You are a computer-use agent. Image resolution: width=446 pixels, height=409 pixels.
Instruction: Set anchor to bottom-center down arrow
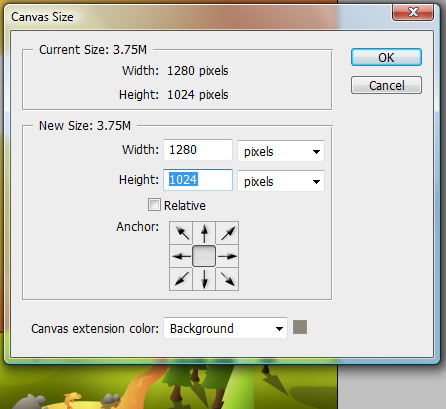pos(204,279)
